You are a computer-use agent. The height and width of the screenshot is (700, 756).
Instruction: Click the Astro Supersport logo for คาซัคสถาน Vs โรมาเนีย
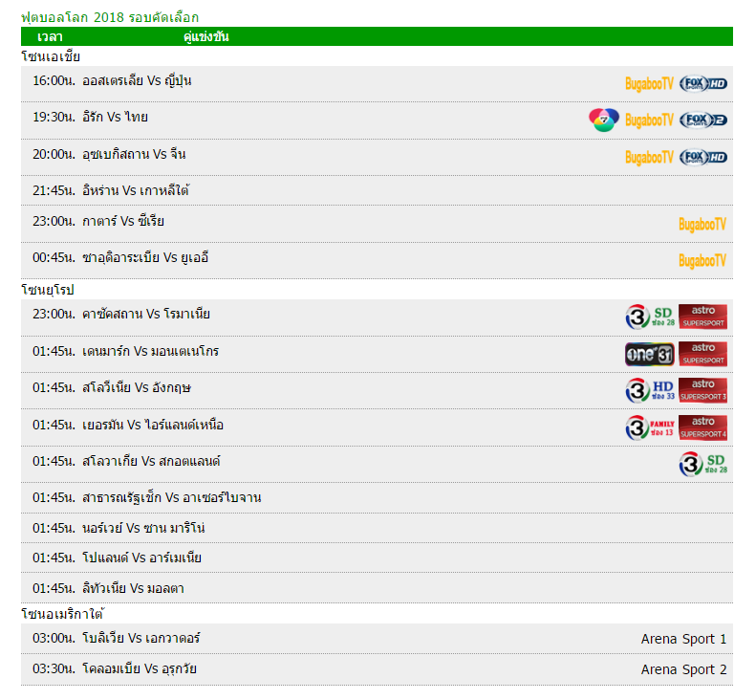[x=703, y=317]
